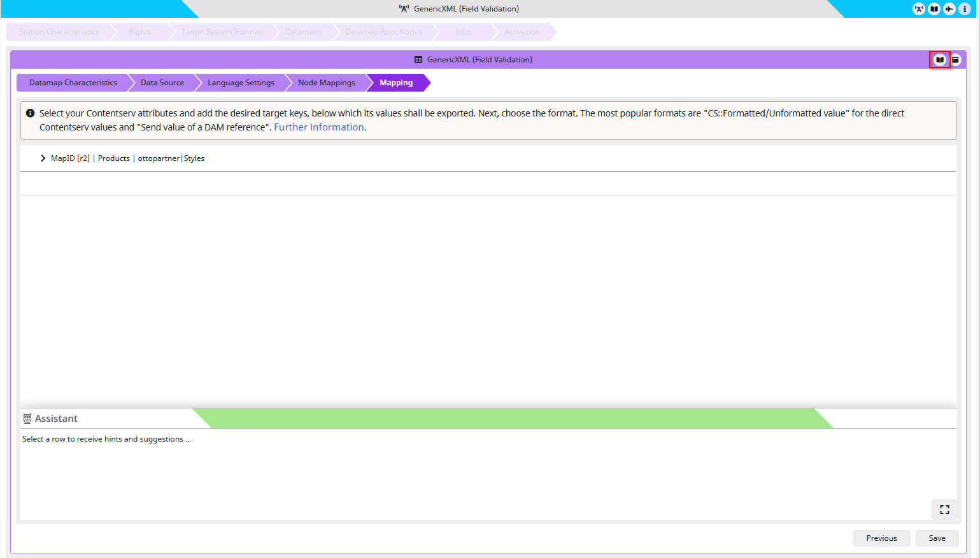Open the Further information link

pos(318,127)
